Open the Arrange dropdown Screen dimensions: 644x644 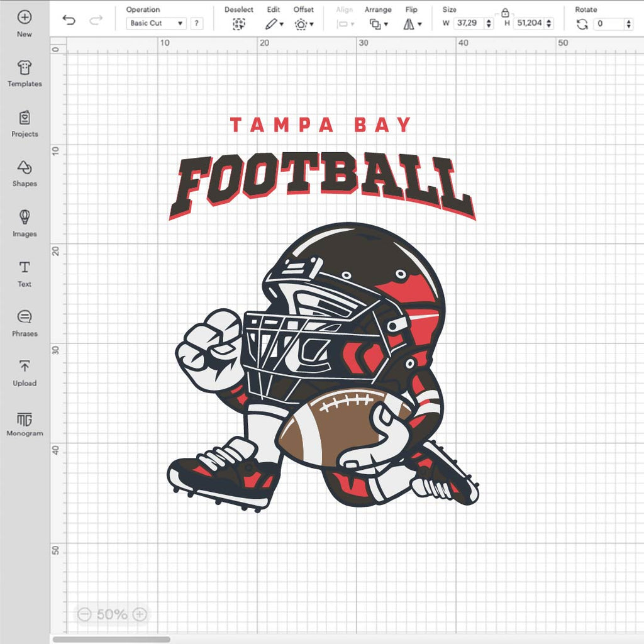click(x=378, y=24)
